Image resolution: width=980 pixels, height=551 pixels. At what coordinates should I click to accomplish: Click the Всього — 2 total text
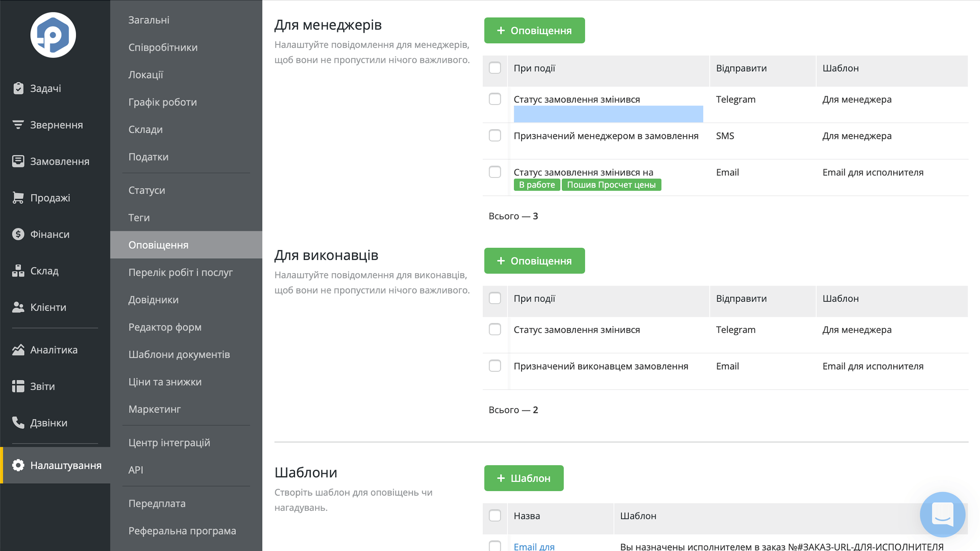(513, 410)
